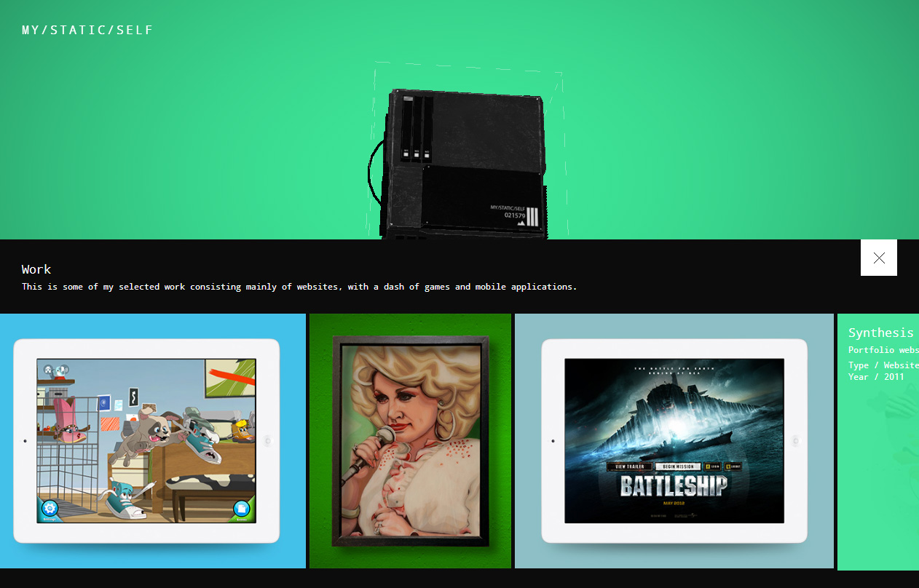The width and height of the screenshot is (919, 588).
Task: Open the Battleship website project thumbnail
Action: [674, 440]
